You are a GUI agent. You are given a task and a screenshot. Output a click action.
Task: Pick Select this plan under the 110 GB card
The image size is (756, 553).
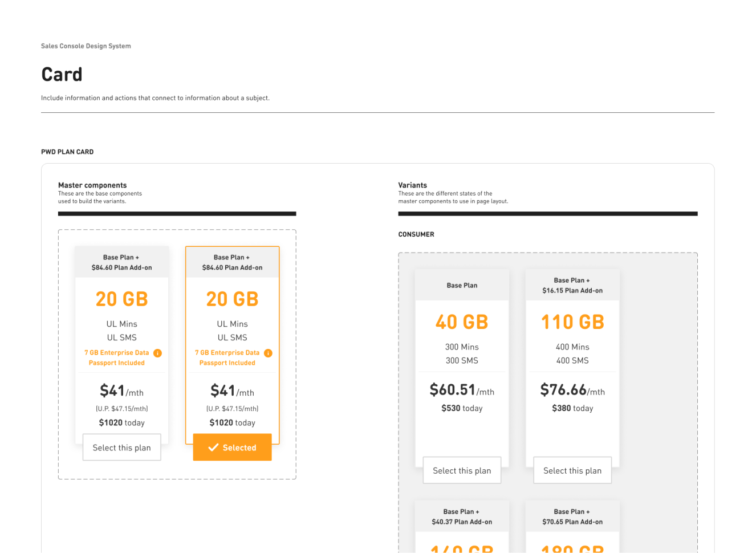(x=572, y=470)
